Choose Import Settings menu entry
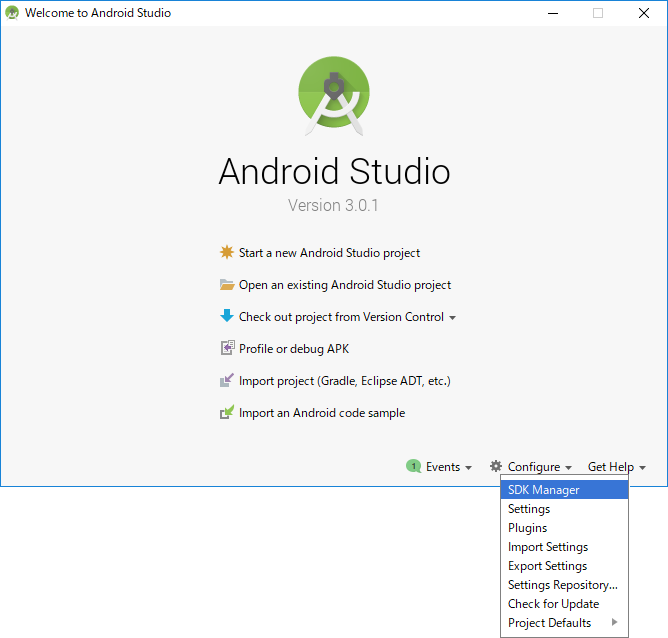The image size is (668, 638). tap(564, 547)
